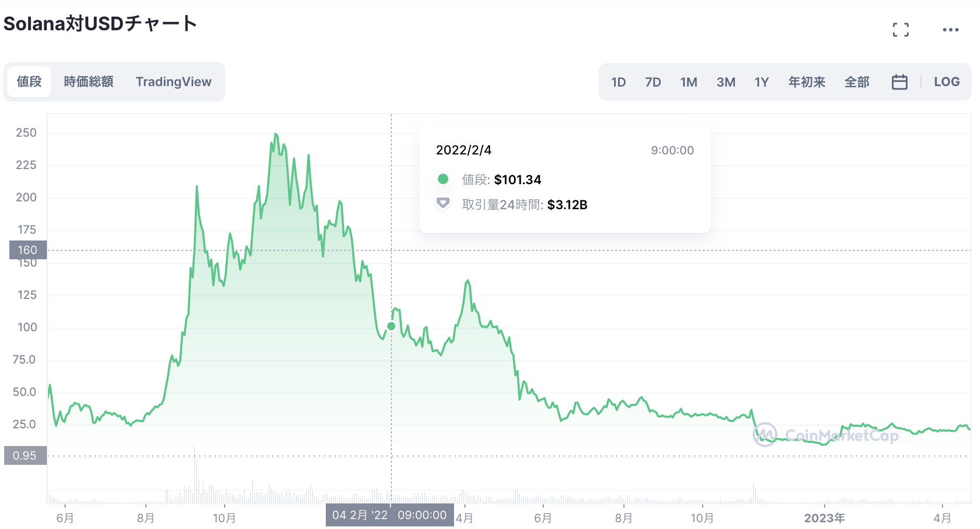980x529 pixels.
Task: Click the 9:00:00 time in tooltip
Action: pyautogui.click(x=672, y=150)
